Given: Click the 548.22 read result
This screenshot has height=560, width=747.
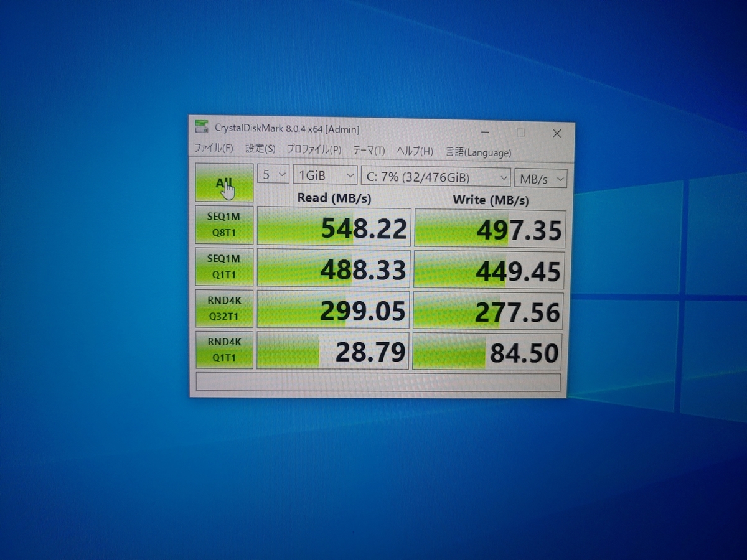Looking at the screenshot, I should (334, 227).
